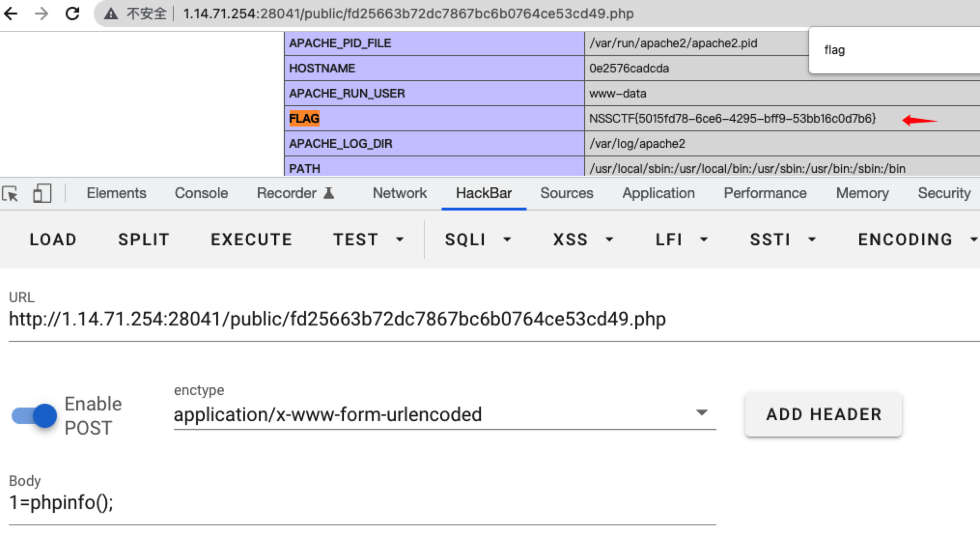Image resolution: width=980 pixels, height=536 pixels.
Task: Reload the page with refresh icon
Action: [72, 14]
